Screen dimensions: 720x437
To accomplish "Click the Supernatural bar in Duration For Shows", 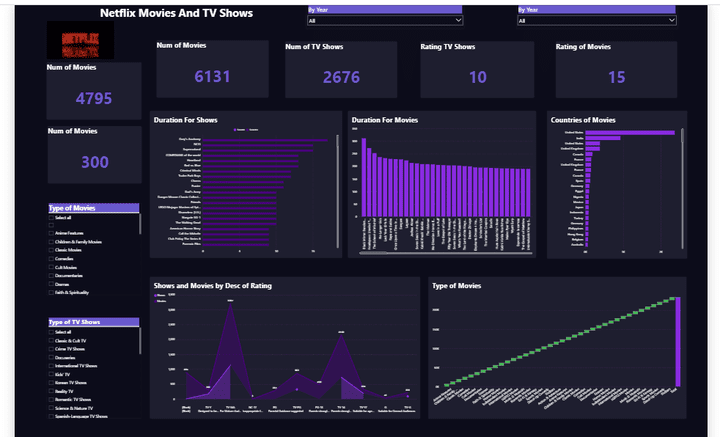I will coord(258,150).
